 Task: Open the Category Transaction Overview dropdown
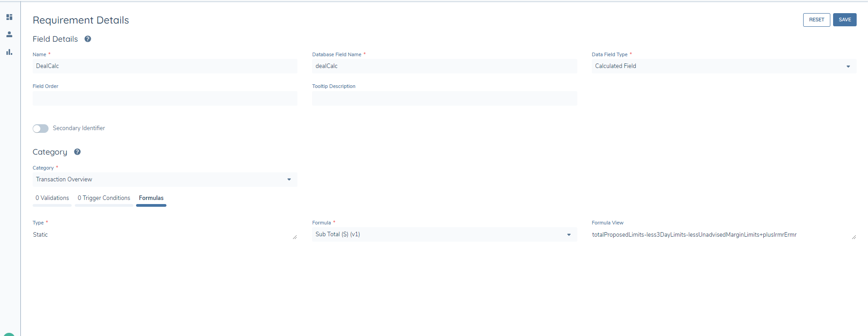point(165,180)
